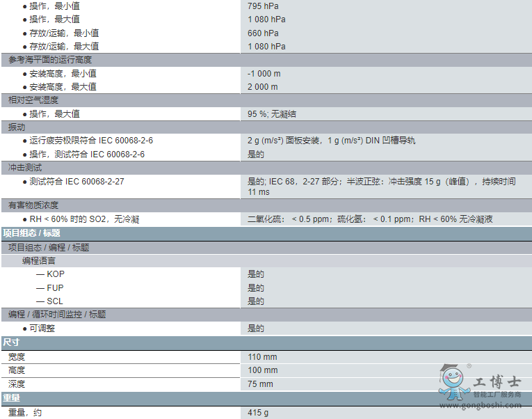Select the 重量 section header

pyautogui.click(x=11, y=398)
